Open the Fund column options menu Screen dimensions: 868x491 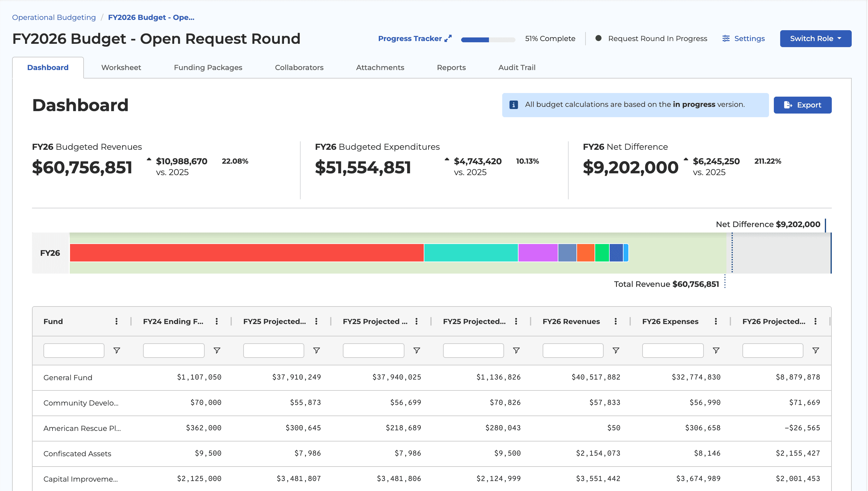tap(116, 321)
